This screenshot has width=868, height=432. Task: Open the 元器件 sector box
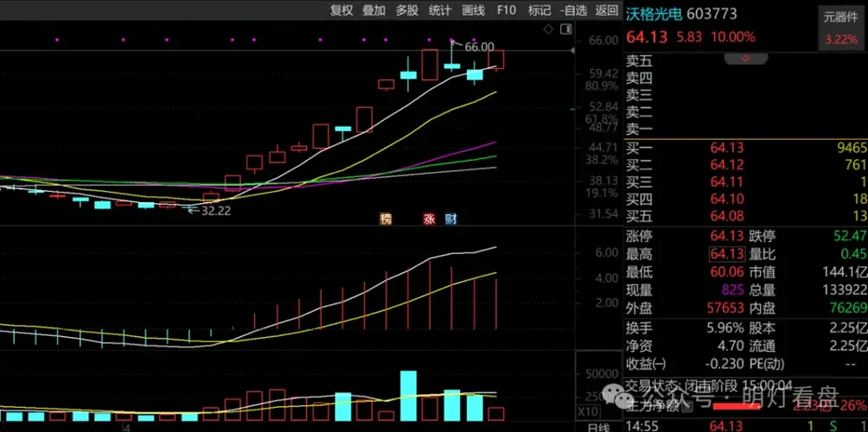(x=840, y=29)
